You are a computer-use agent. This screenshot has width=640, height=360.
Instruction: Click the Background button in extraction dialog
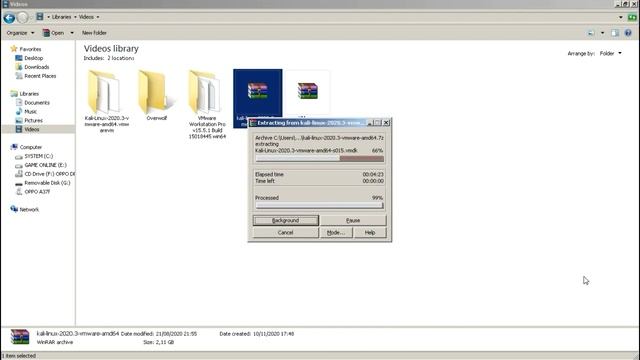click(285, 220)
